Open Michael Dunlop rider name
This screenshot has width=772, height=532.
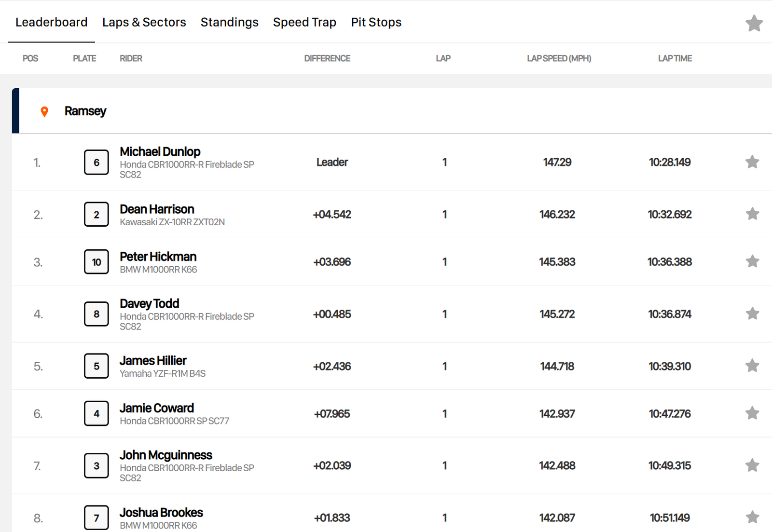click(160, 151)
